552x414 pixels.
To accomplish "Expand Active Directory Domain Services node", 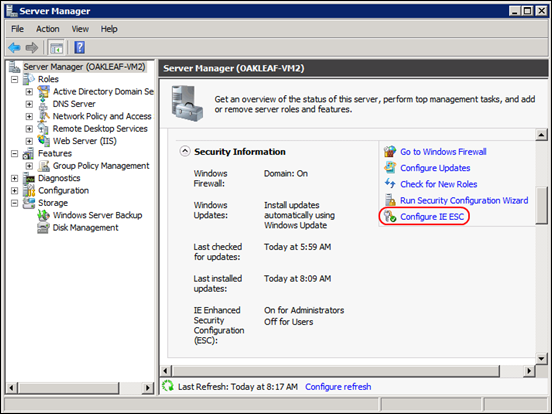I will (29, 92).
